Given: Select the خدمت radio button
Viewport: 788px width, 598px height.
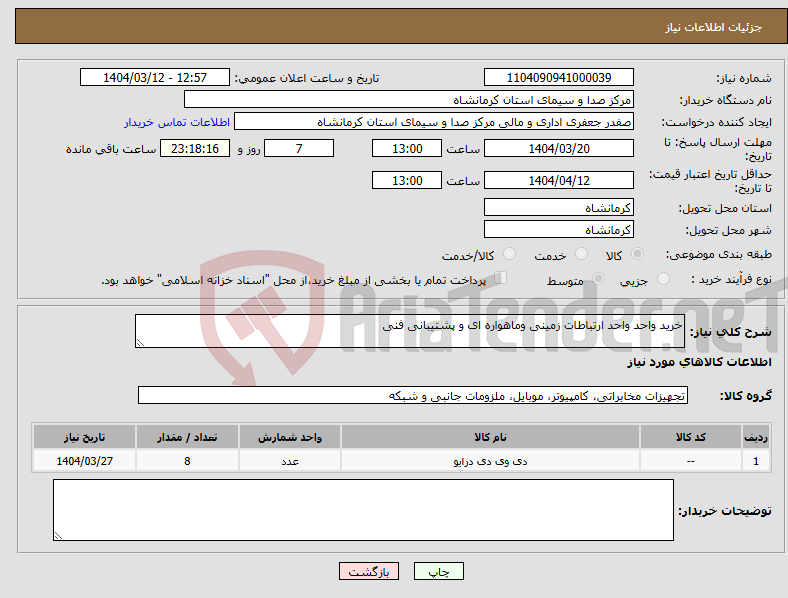Looking at the screenshot, I should pyautogui.click(x=581, y=254).
